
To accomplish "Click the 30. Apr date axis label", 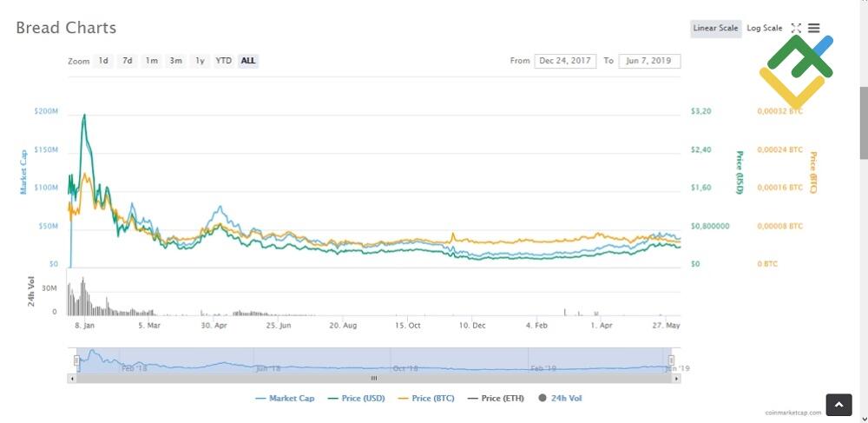I will (x=214, y=326).
